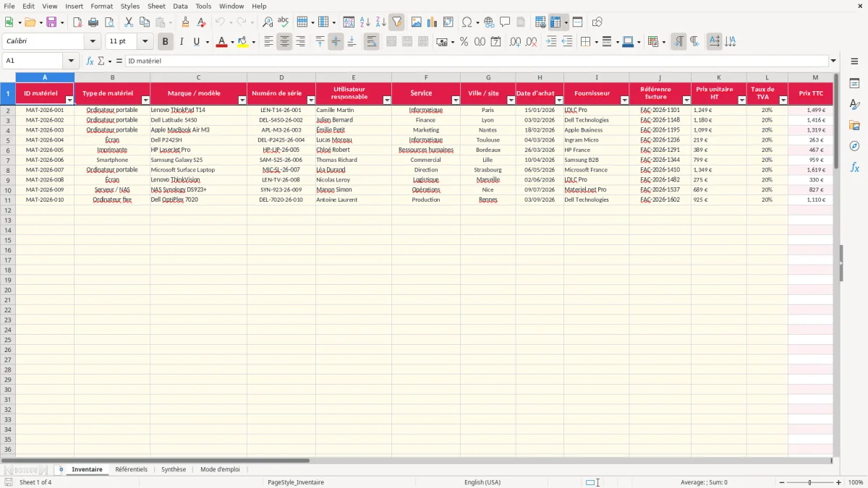Viewport: 868px width, 488px height.
Task: Open the Font Size dropdown
Action: [145, 42]
